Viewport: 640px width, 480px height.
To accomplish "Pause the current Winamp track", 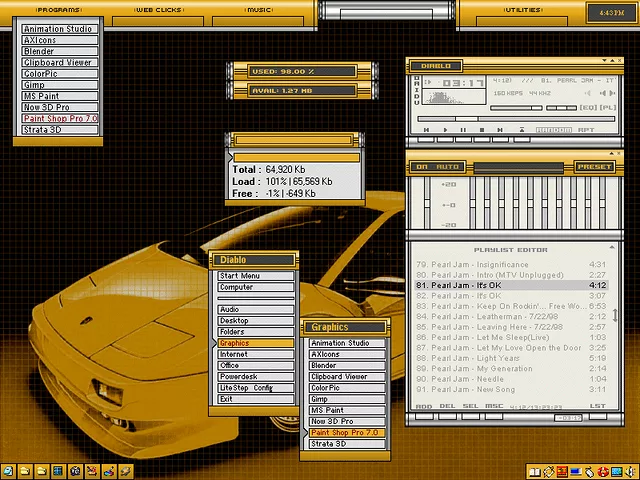I will click(464, 129).
